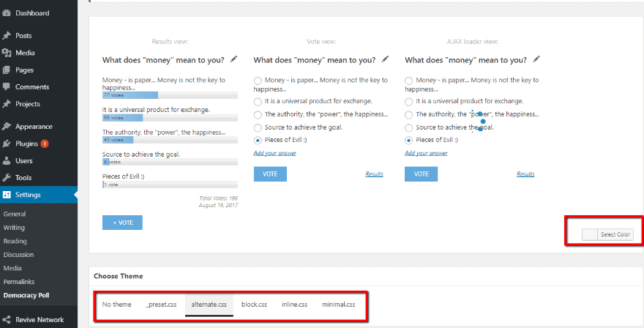Choose the _preset.css theme tab
This screenshot has width=644, height=328.
click(161, 305)
